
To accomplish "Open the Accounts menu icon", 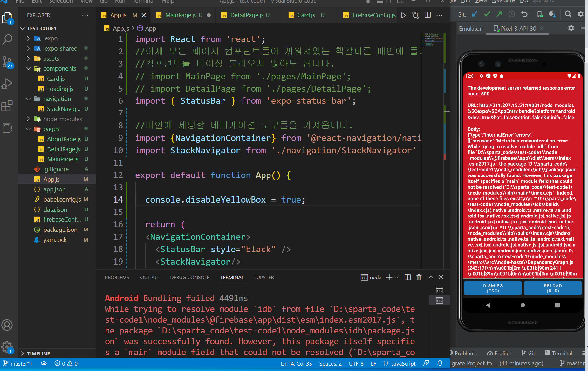I will (x=7, y=325).
